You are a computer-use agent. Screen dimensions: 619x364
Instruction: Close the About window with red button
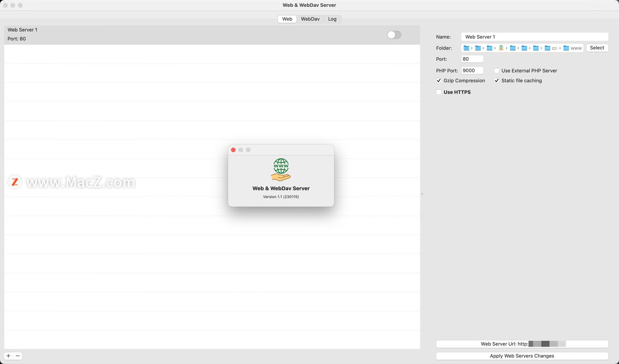pos(233,150)
